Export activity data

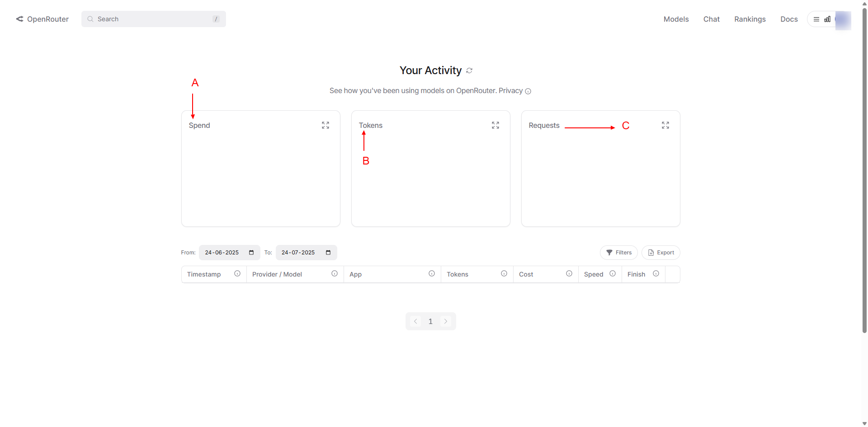(x=661, y=253)
